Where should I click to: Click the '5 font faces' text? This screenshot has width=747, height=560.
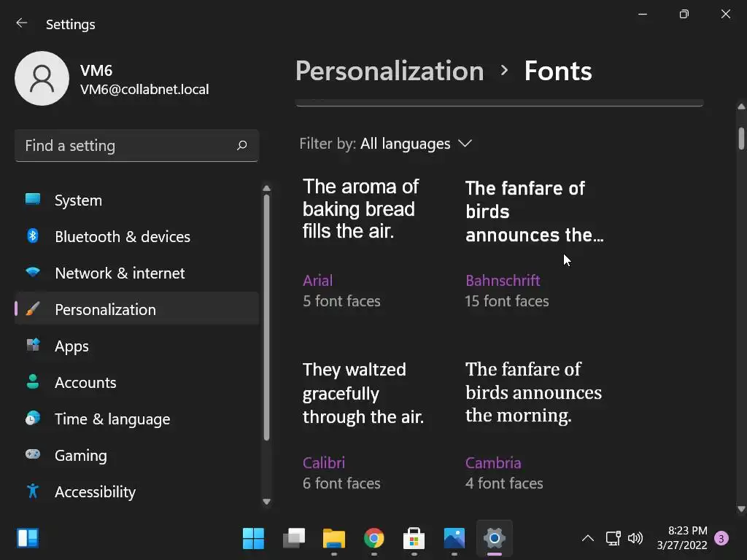pos(341,301)
